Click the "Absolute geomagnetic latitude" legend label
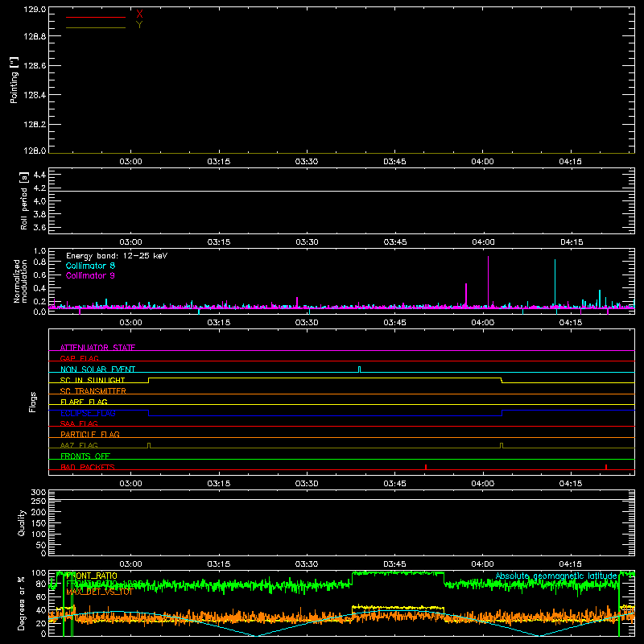Screen dimensions: 644x644 point(556,576)
